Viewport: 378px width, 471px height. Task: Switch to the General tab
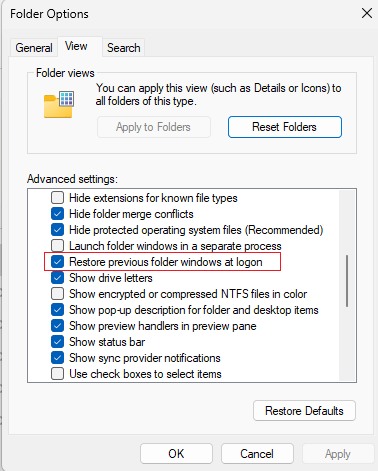(x=34, y=48)
